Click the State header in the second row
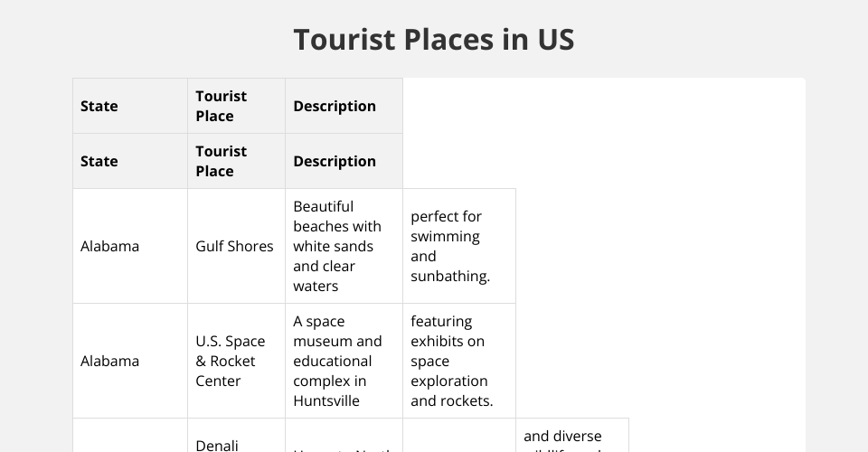Image resolution: width=868 pixels, height=452 pixels. pyautogui.click(x=99, y=161)
